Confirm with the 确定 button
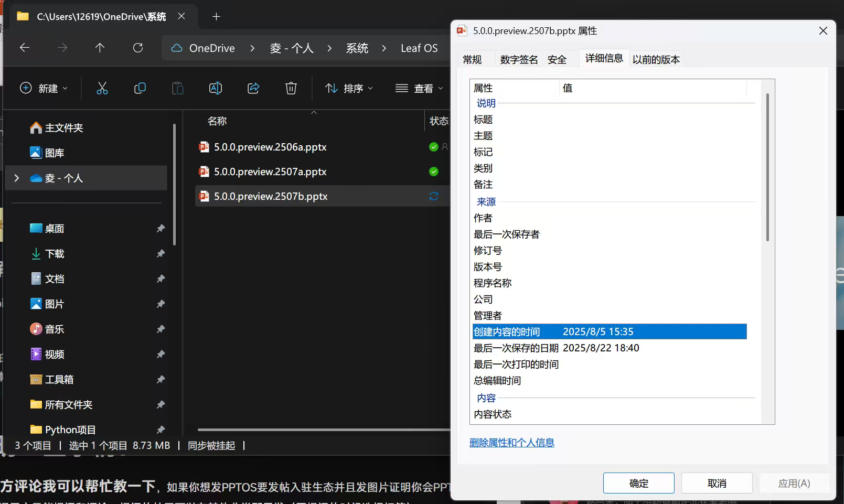Image resolution: width=844 pixels, height=504 pixels. click(x=638, y=483)
